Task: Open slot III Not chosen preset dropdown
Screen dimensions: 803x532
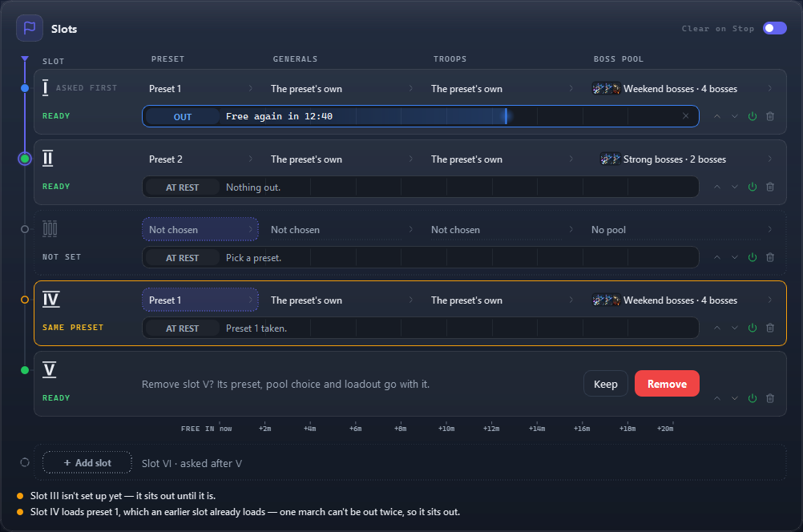Action: click(200, 229)
